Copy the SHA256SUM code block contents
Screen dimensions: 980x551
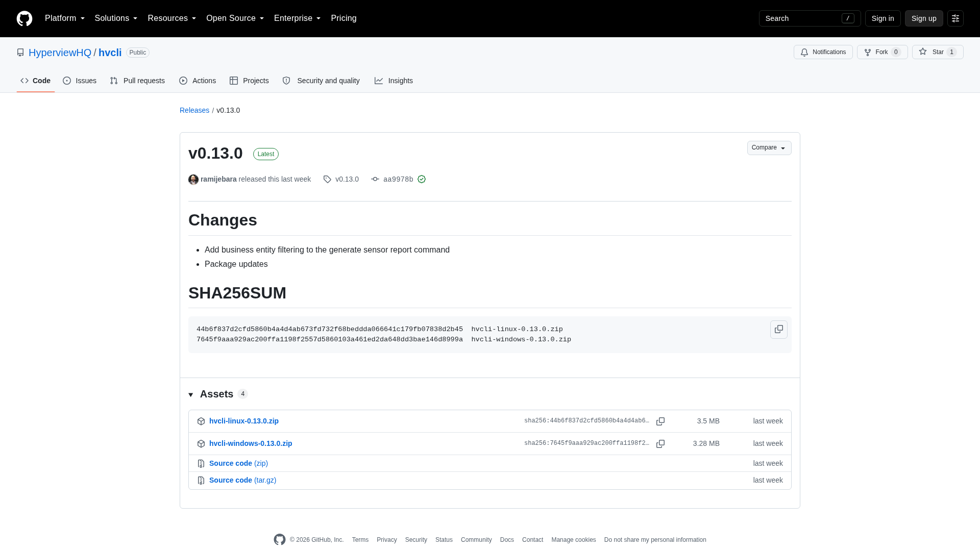[778, 330]
